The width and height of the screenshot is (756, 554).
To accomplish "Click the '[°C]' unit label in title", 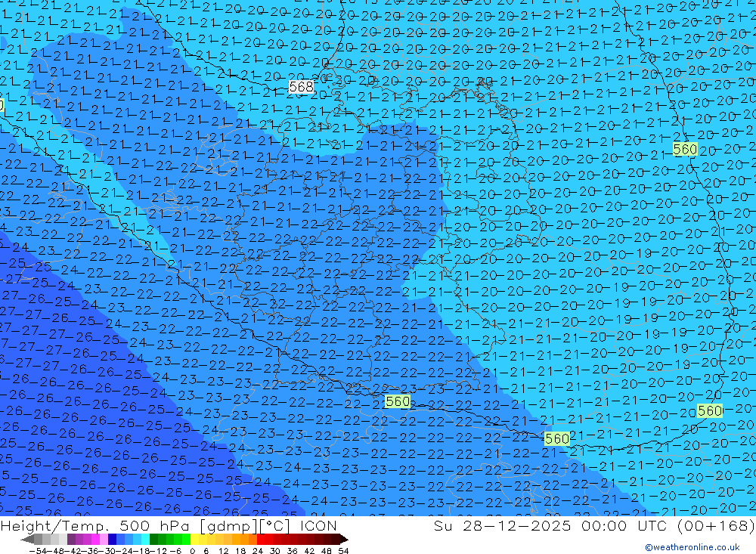I will (276, 525).
